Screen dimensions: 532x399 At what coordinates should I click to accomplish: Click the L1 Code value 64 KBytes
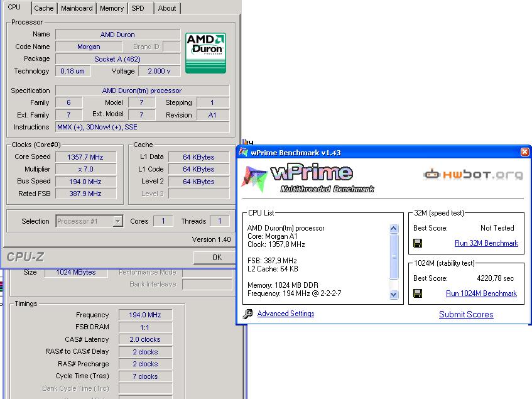tap(199, 169)
